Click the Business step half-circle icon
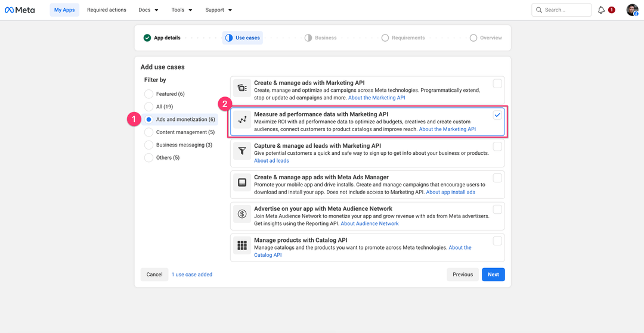Viewport: 644px width, 333px height. [308, 38]
